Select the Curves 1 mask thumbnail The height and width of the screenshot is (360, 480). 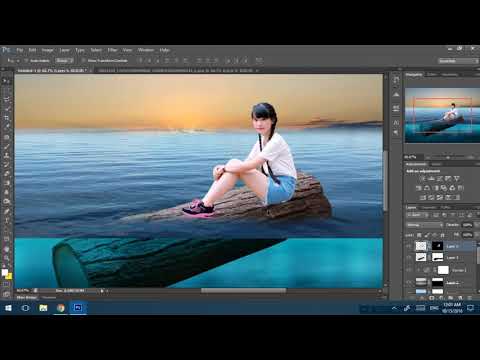pos(443,270)
